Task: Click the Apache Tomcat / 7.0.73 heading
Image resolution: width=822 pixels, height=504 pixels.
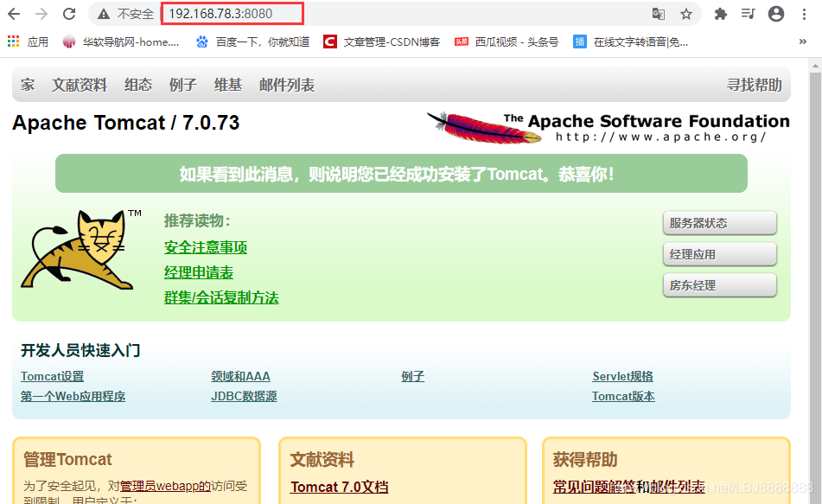Action: 126,123
